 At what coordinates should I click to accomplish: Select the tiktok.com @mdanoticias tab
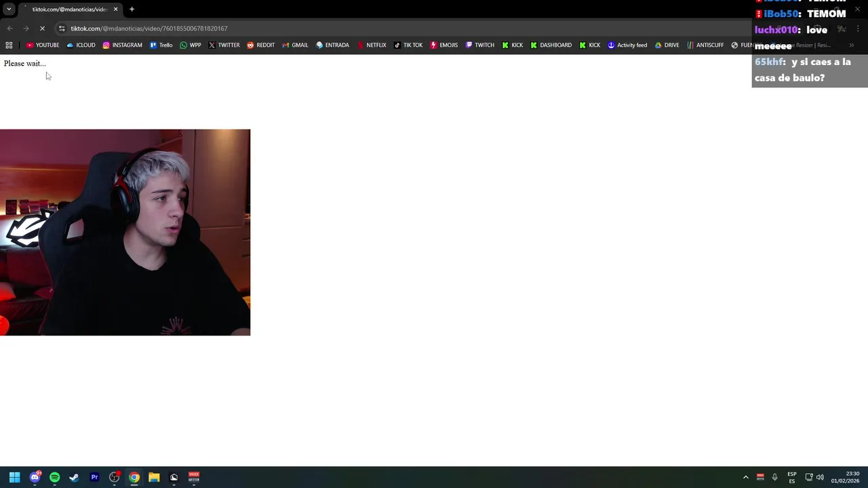tap(70, 9)
